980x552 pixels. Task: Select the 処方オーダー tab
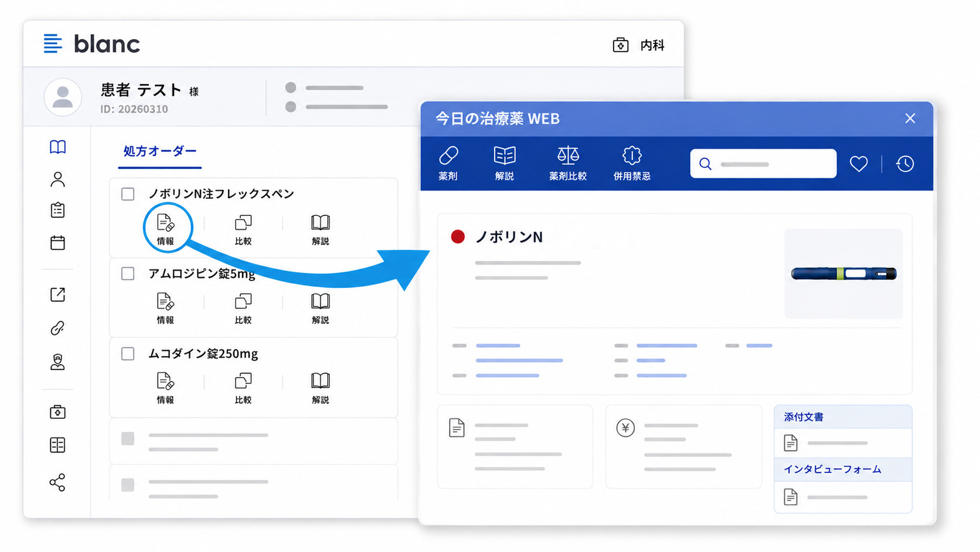click(159, 151)
